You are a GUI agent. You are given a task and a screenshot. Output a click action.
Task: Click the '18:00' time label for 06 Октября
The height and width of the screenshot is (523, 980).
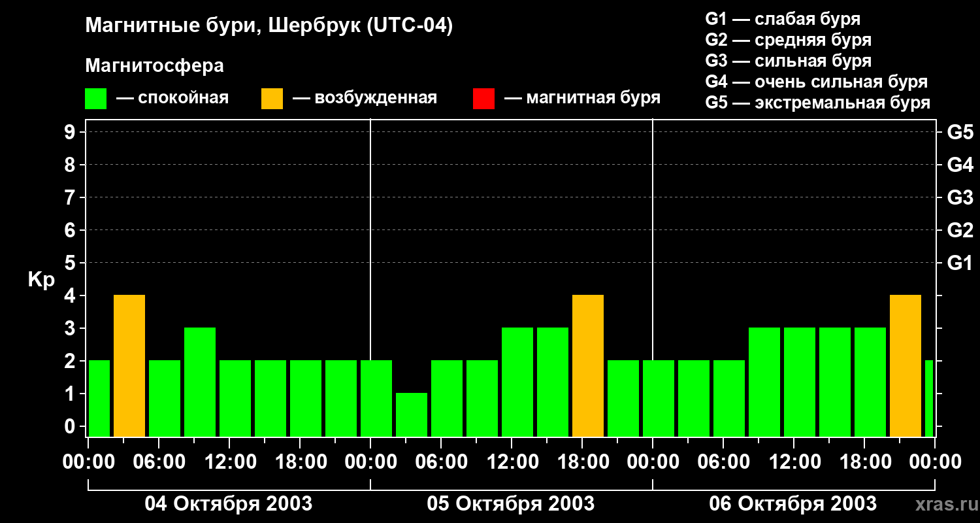864,462
